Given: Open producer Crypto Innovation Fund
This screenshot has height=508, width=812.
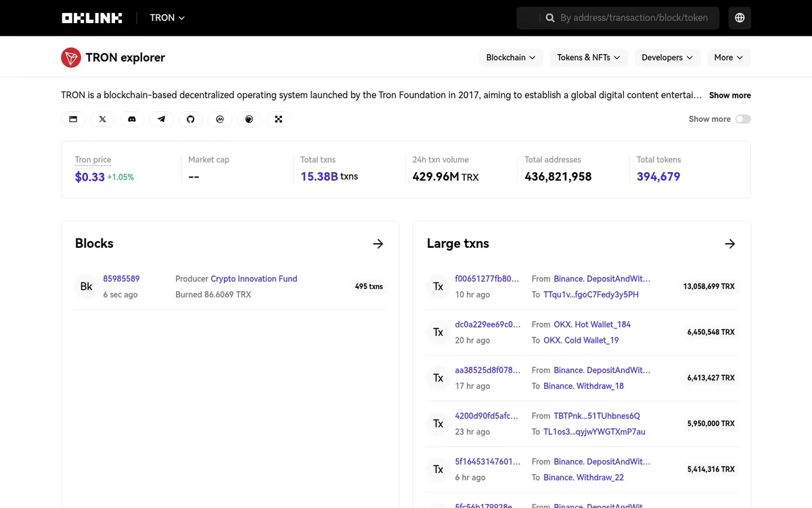Looking at the screenshot, I should coord(254,278).
